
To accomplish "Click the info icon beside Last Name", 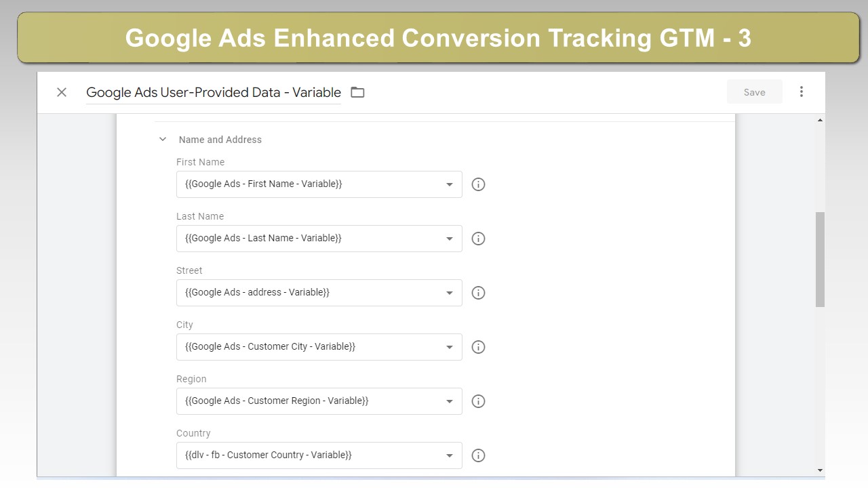I will pyautogui.click(x=478, y=239).
